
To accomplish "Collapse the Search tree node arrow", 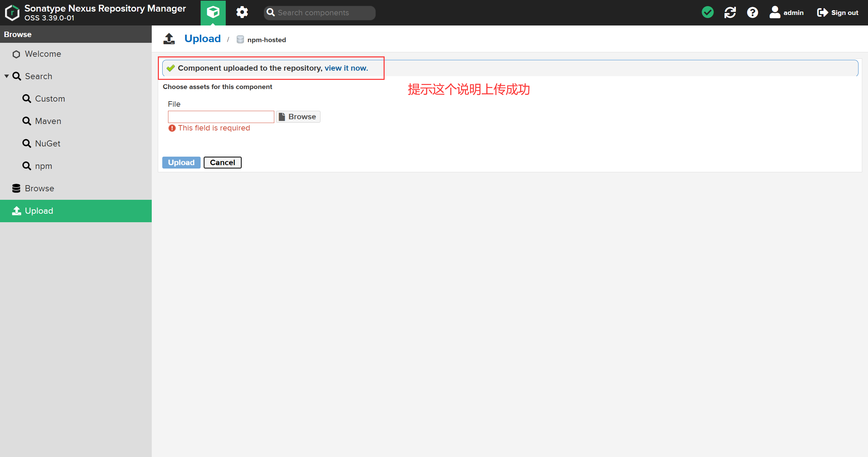I will click(x=6, y=76).
